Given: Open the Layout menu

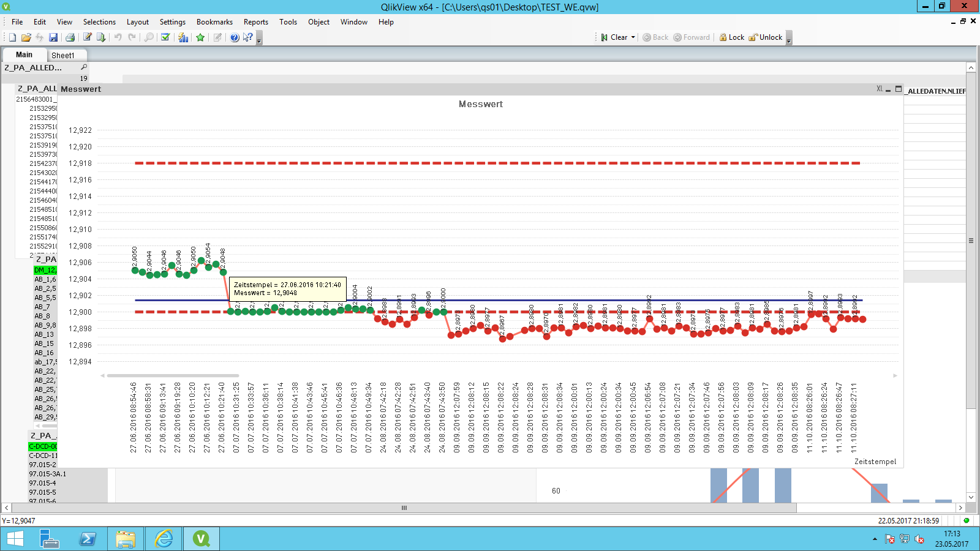Looking at the screenshot, I should point(138,22).
